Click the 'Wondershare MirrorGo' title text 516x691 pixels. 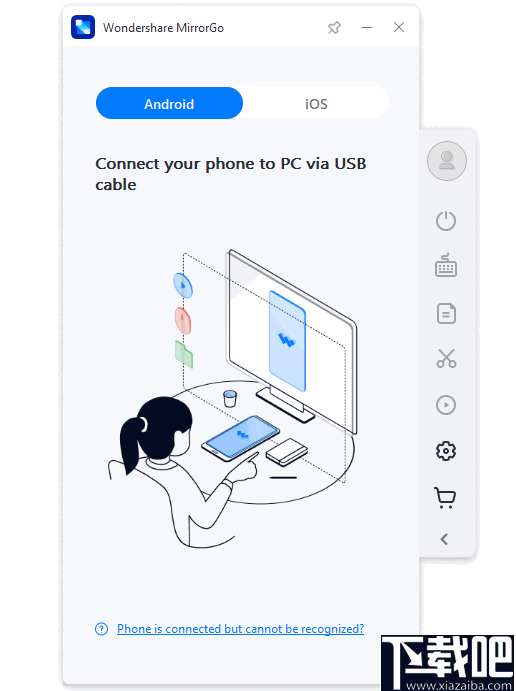[163, 28]
